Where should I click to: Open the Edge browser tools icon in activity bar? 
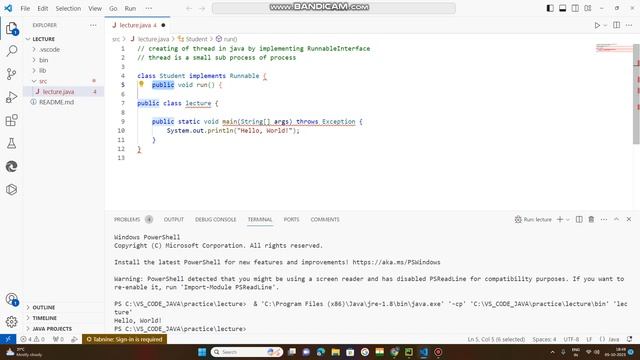click(x=11, y=166)
